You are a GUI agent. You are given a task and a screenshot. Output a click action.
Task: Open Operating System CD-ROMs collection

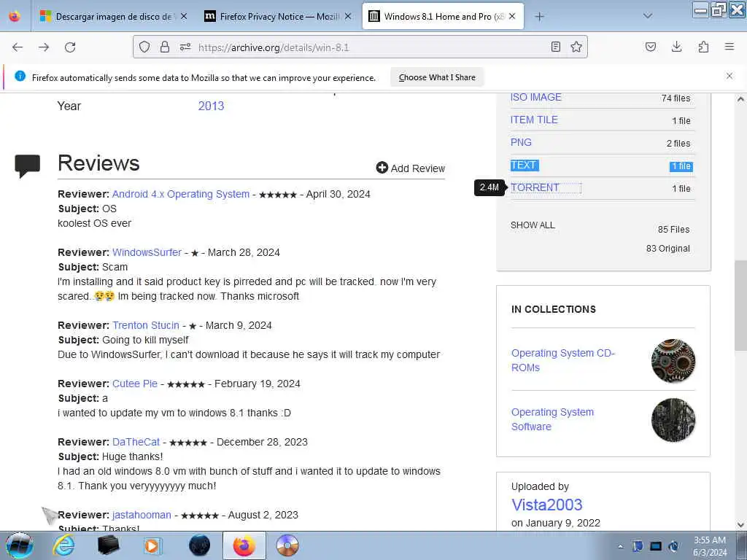pos(563,360)
